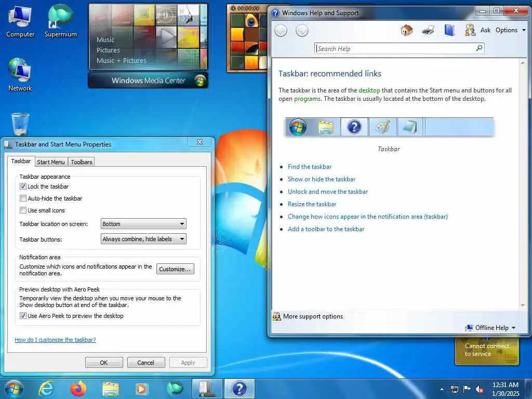Screen dimensions: 532x399
Task: Open the Browse Help book icon
Action: tap(449, 30)
